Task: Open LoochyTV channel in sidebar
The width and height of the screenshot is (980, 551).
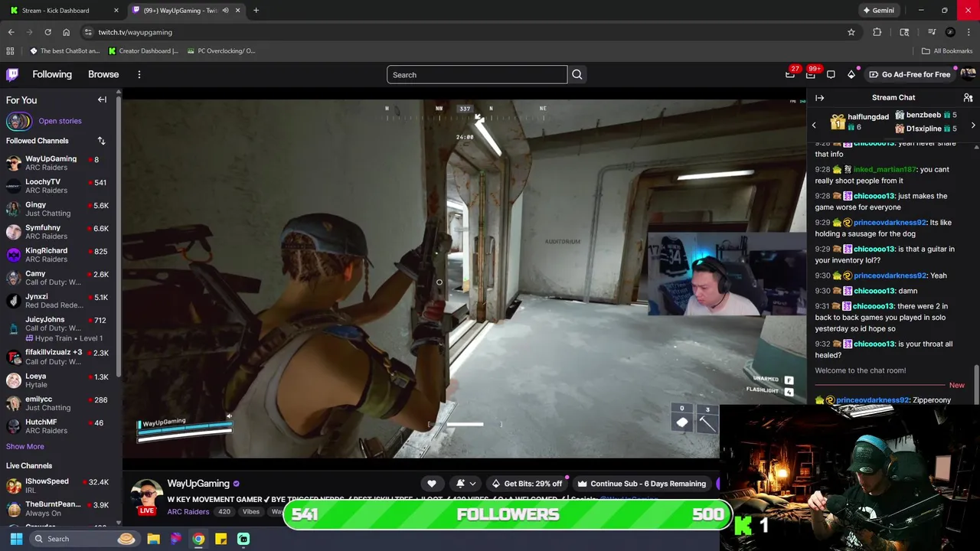Action: coord(57,186)
